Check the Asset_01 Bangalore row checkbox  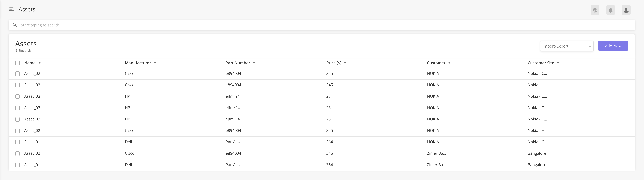(x=18, y=165)
